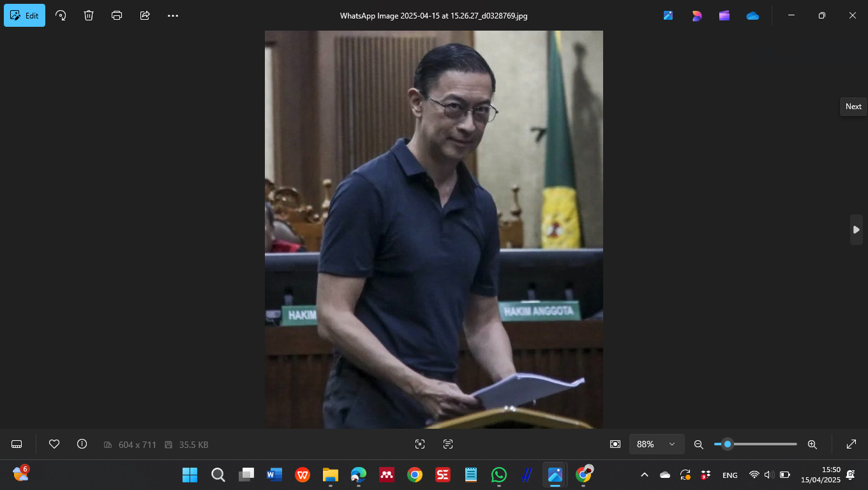Print the image with the printer icon
868x490 pixels.
tap(117, 15)
